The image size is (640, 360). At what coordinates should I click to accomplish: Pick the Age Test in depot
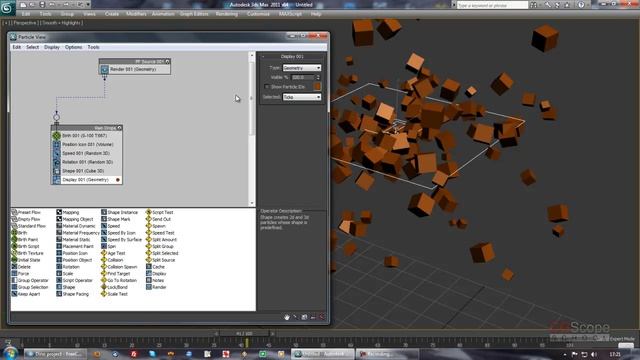[113, 253]
